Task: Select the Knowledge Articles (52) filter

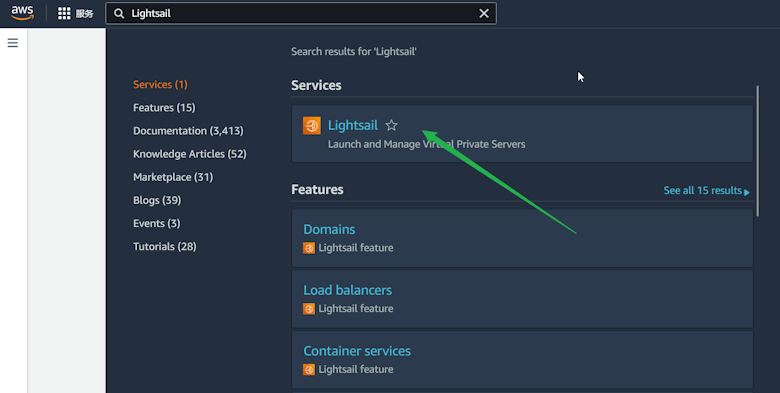Action: 190,154
